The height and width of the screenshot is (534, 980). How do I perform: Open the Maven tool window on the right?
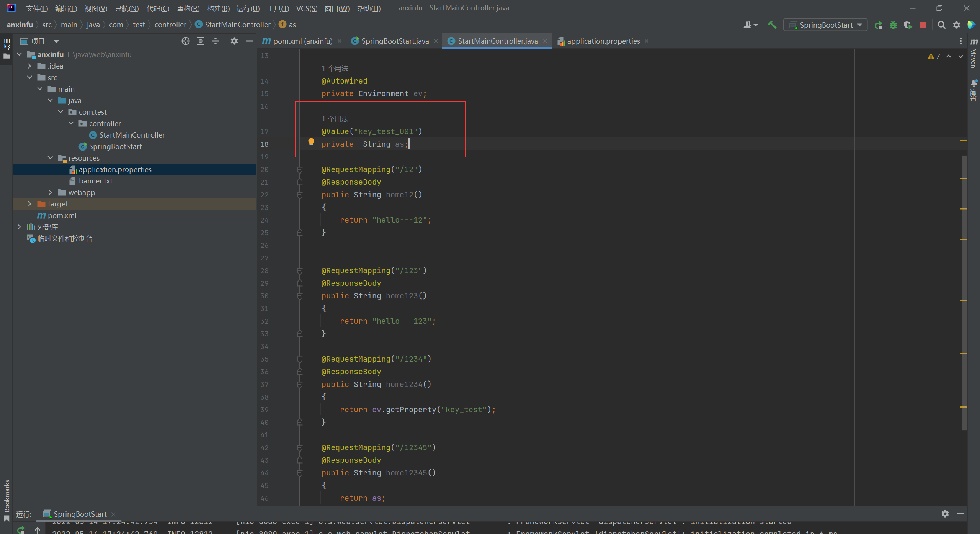(974, 54)
